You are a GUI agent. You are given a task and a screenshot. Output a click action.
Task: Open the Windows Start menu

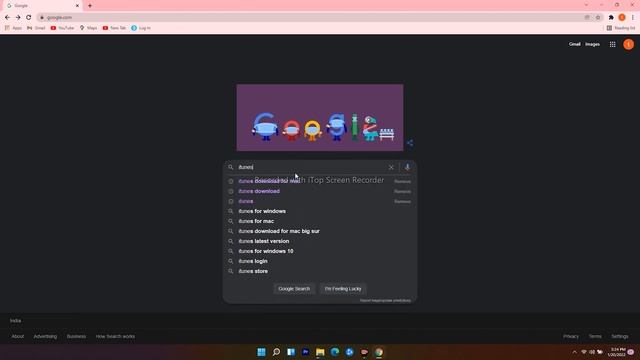coord(261,352)
